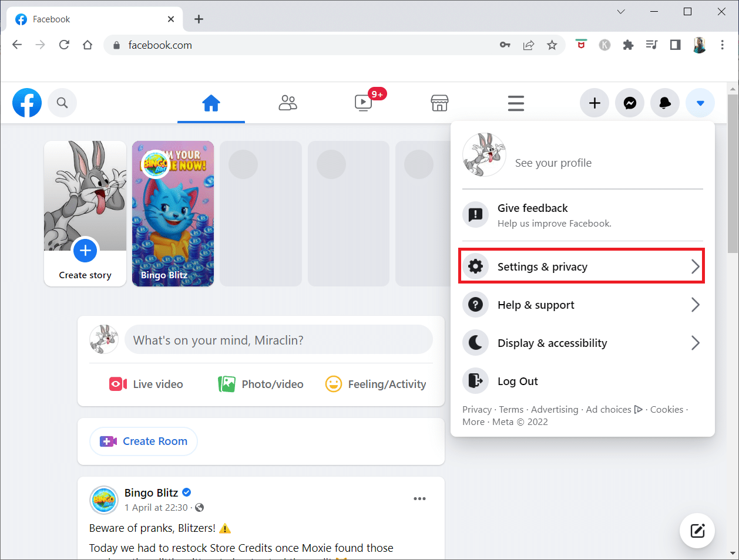Open the Chrome profile avatar
Viewport: 739px width, 560px height.
tap(699, 45)
